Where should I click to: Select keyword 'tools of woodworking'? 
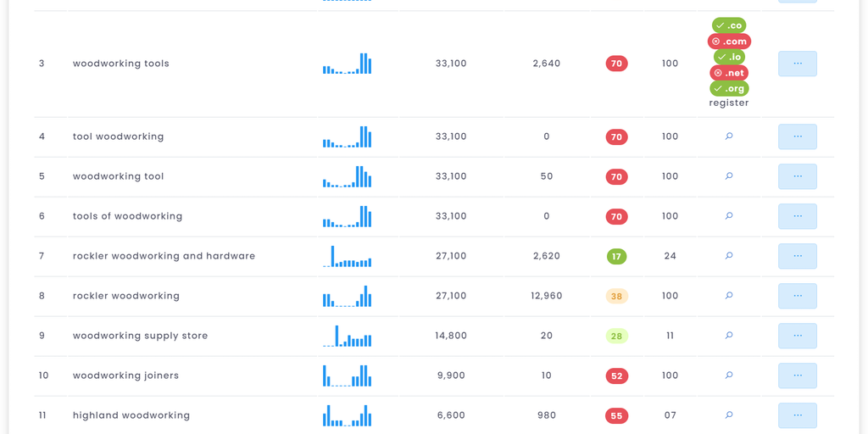point(127,216)
